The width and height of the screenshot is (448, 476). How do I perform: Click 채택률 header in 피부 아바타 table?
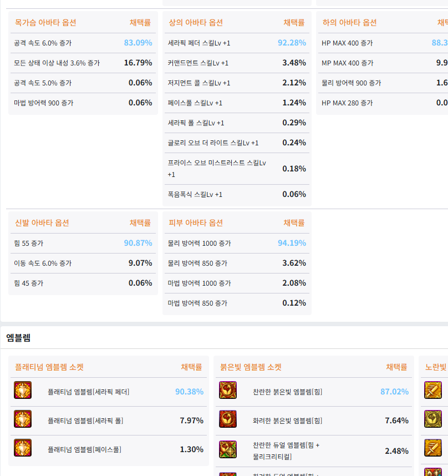click(294, 223)
